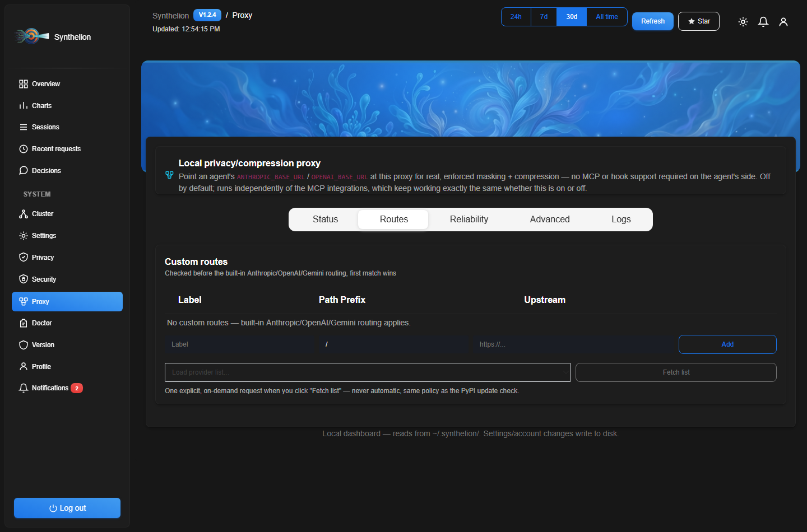Click the Notifications bell icon in sidebar
Image resolution: width=807 pixels, height=532 pixels.
(24, 388)
